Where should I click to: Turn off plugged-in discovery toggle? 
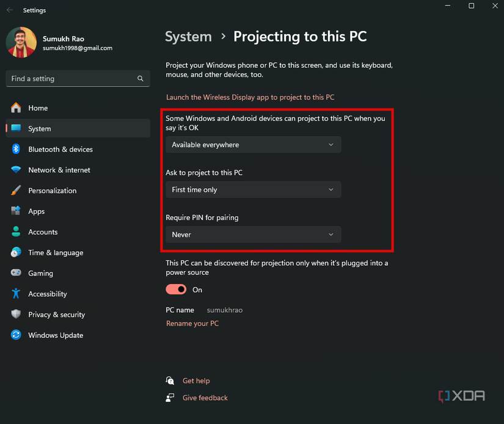pyautogui.click(x=176, y=290)
